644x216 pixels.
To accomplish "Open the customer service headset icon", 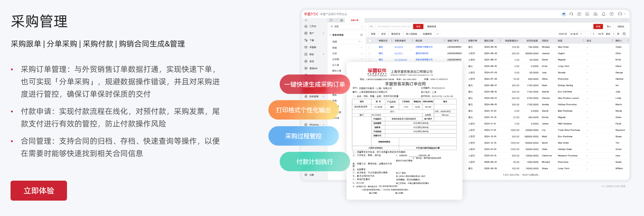I will click(571, 14).
